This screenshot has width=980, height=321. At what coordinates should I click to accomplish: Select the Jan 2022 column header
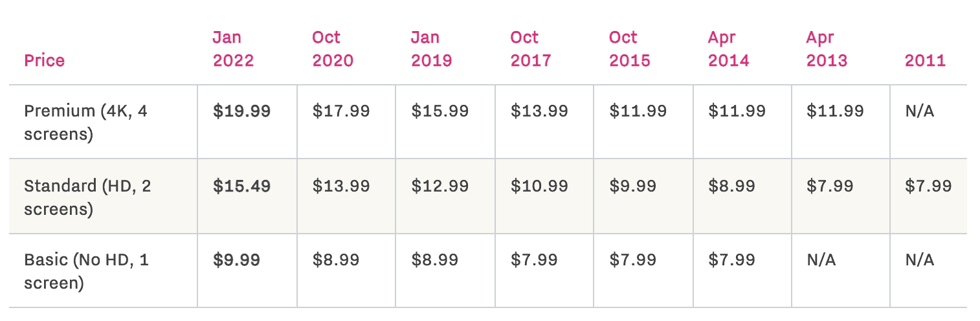pos(233,49)
